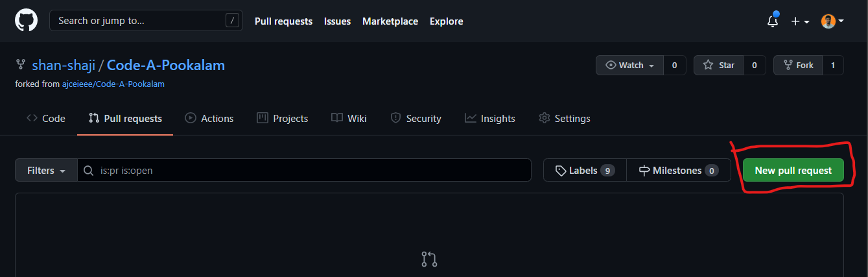Open the Projects tab
868x277 pixels.
coord(283,118)
